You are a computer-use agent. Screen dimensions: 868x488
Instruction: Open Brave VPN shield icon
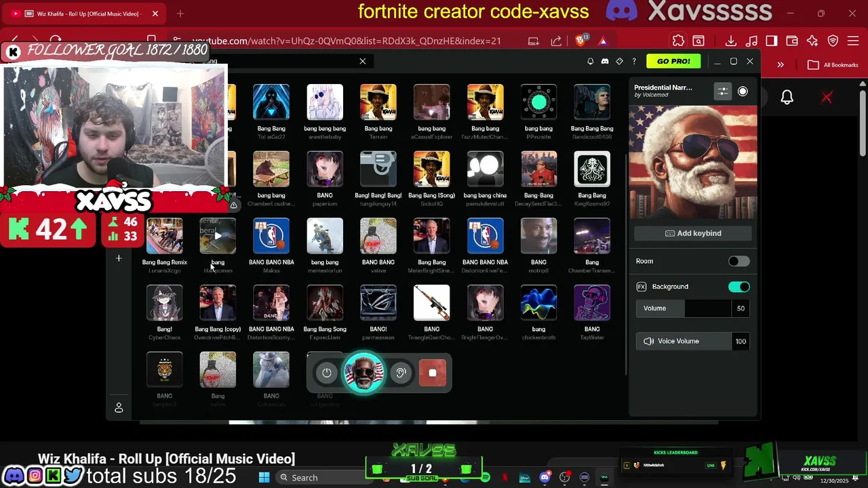833,41
